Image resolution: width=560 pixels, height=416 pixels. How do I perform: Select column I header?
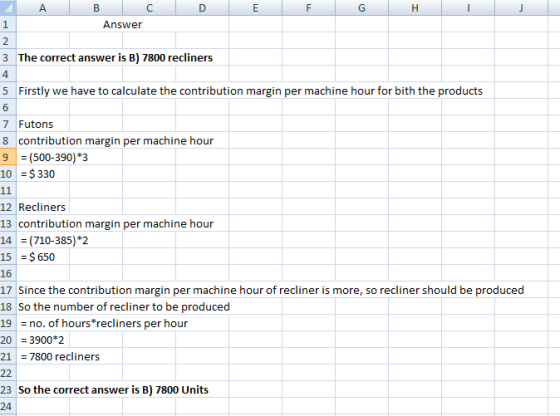click(x=468, y=7)
